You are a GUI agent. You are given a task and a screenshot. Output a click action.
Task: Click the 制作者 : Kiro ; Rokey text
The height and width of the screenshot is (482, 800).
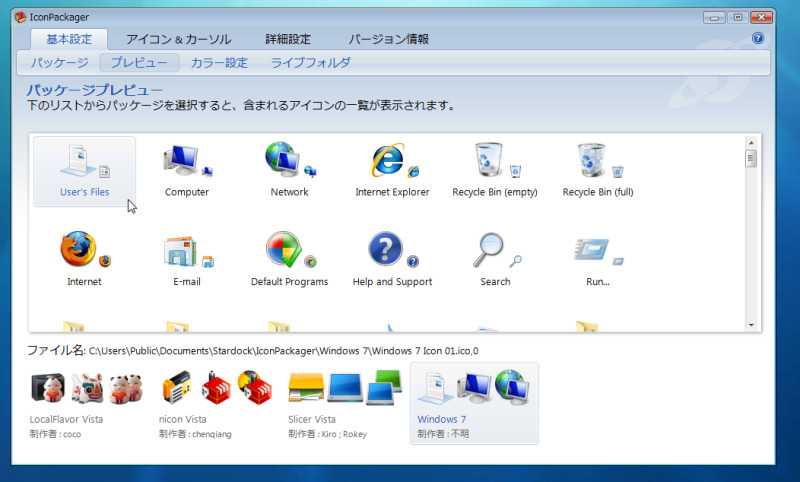(x=327, y=434)
